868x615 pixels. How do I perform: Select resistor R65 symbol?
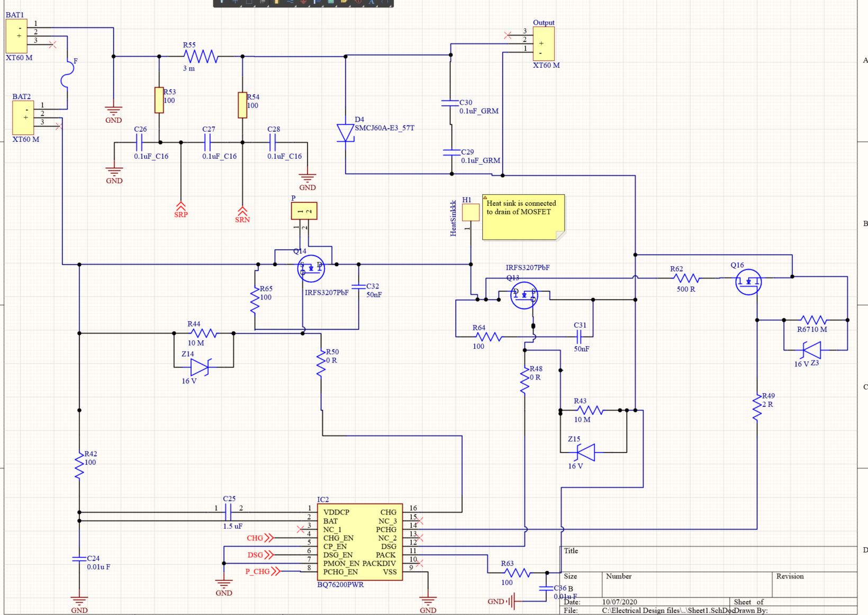[255, 299]
